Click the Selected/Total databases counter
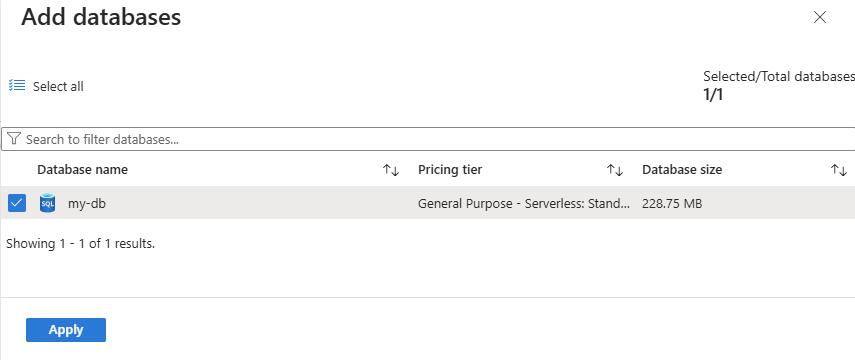This screenshot has width=855, height=360. click(x=779, y=86)
